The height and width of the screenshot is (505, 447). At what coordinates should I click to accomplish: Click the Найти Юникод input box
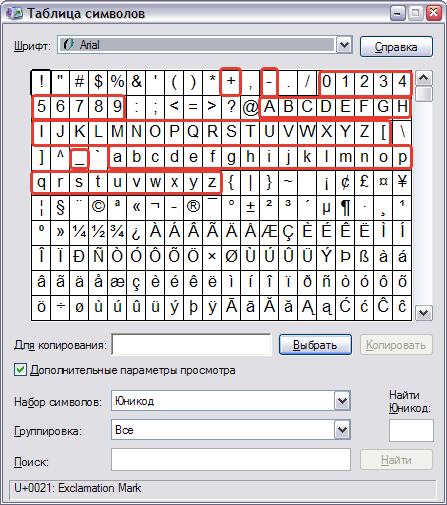(411, 431)
